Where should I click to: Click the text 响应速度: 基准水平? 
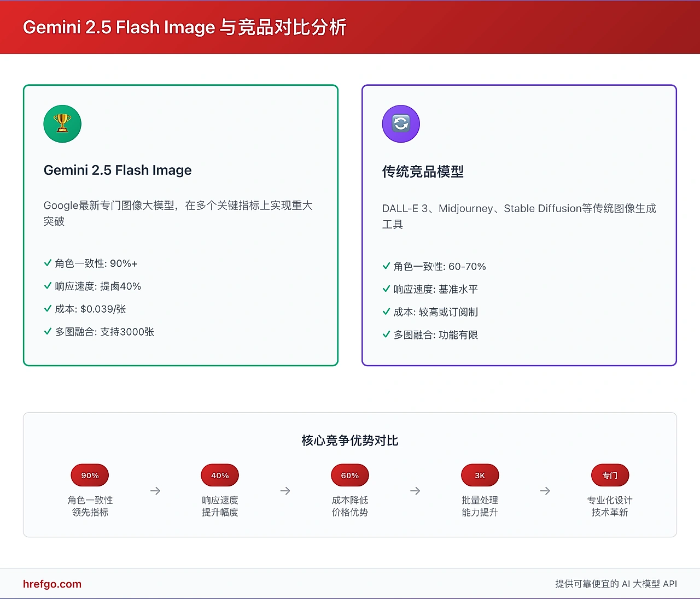coord(436,289)
